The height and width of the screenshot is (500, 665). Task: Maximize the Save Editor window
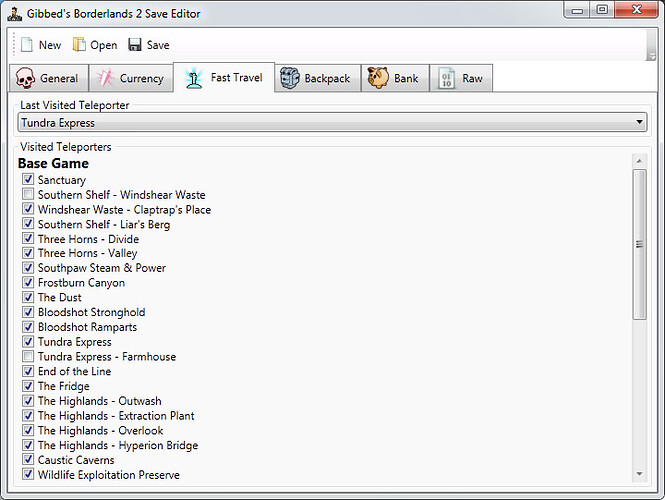[x=601, y=10]
